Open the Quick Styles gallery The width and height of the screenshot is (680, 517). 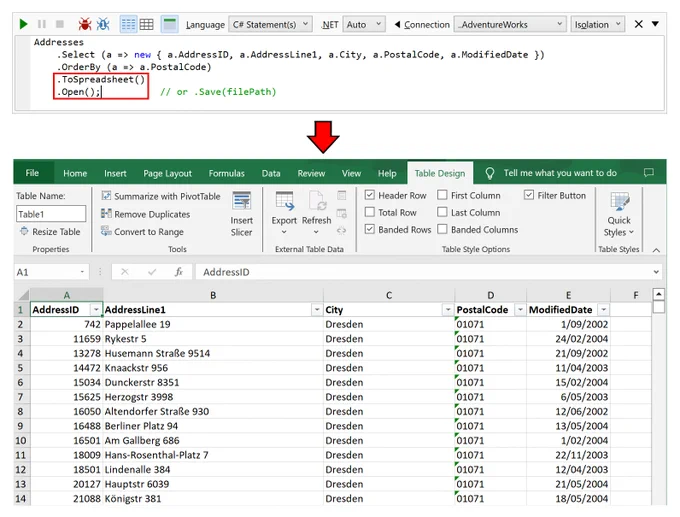click(x=619, y=214)
